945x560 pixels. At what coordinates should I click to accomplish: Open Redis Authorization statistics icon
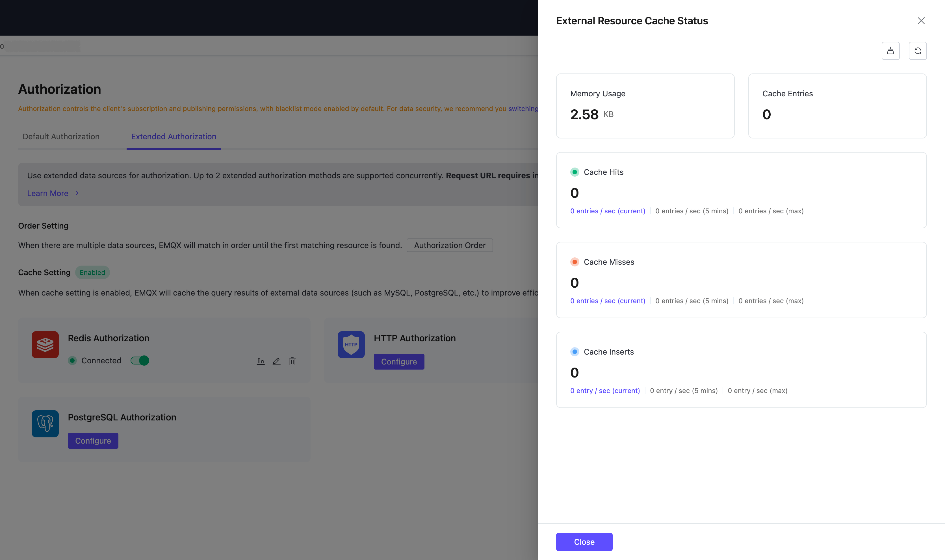click(260, 361)
